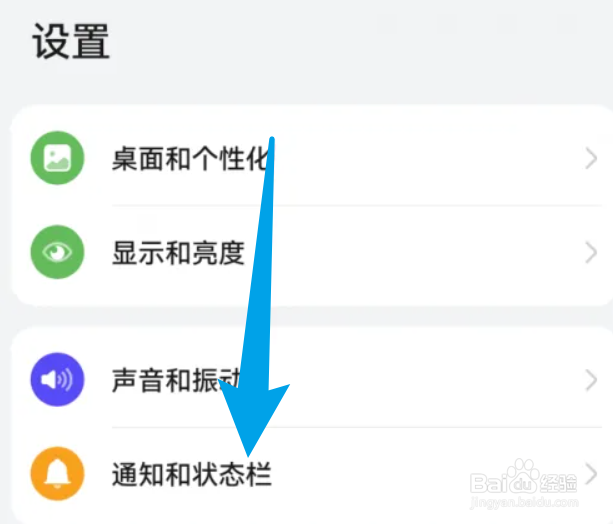This screenshot has height=524, width=613.
Task: Click the jingyan.baidu.com watermark text
Action: 524,502
